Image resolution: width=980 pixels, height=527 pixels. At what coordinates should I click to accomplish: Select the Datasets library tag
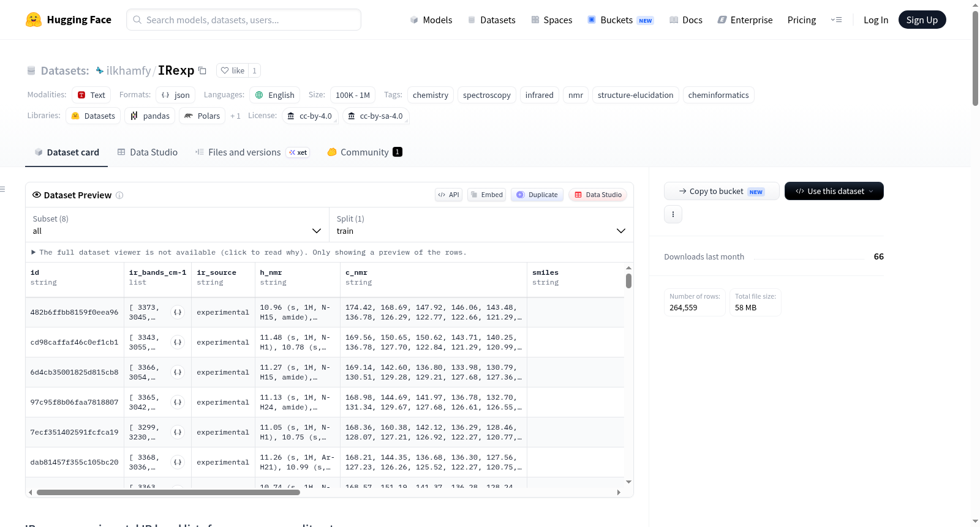pyautogui.click(x=93, y=116)
